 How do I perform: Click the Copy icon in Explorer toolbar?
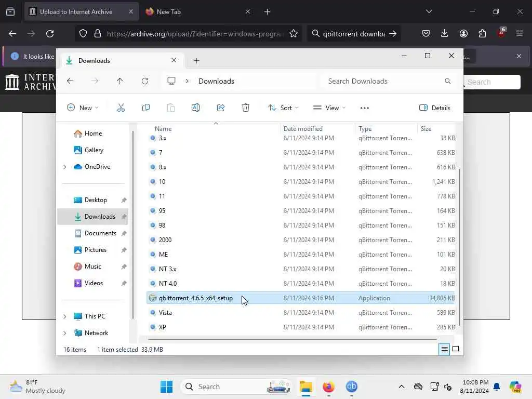pyautogui.click(x=146, y=108)
